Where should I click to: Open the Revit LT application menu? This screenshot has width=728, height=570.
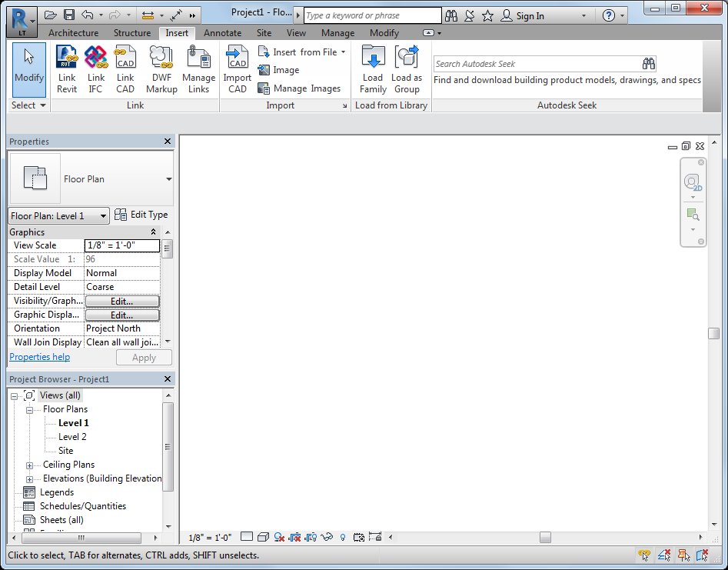coord(22,22)
